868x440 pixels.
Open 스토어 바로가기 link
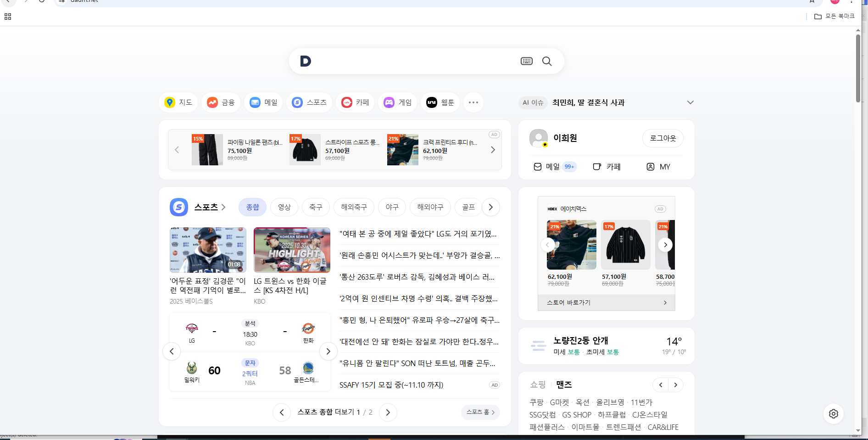606,303
